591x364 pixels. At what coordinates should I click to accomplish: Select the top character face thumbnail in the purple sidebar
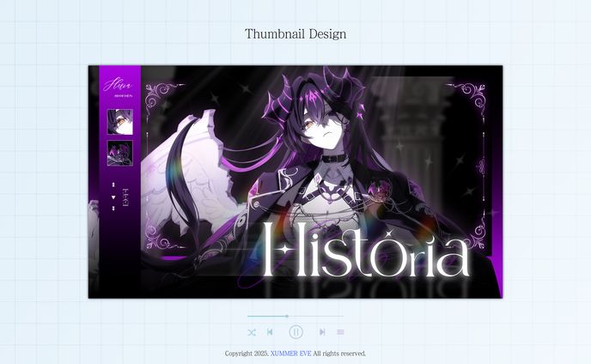(120, 122)
